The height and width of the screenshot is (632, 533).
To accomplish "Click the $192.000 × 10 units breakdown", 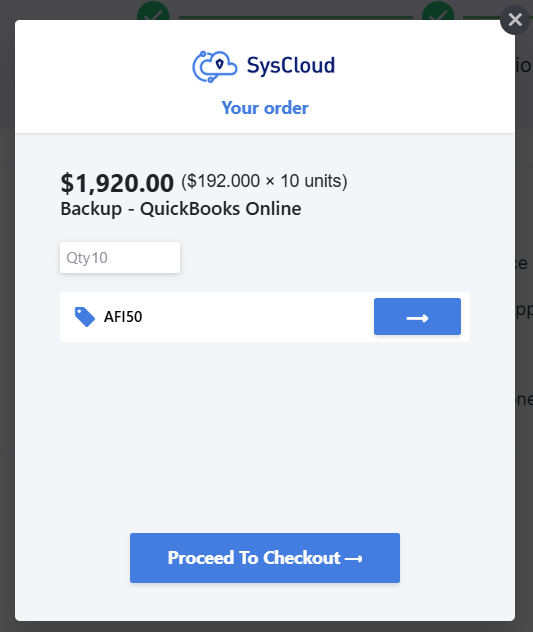I will (x=264, y=181).
